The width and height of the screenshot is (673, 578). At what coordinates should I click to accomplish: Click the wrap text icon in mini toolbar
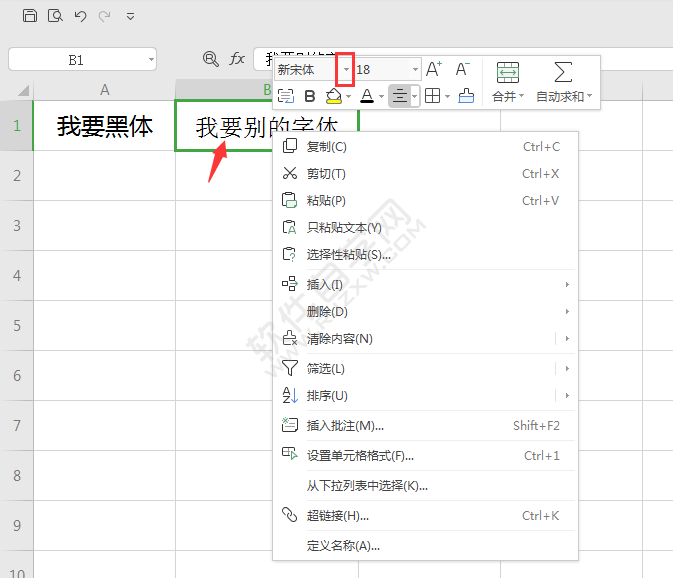coord(286,96)
